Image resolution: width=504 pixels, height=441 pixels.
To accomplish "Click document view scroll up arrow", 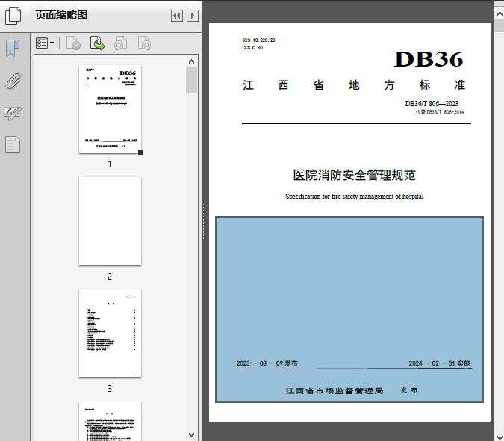I will [500, 13].
